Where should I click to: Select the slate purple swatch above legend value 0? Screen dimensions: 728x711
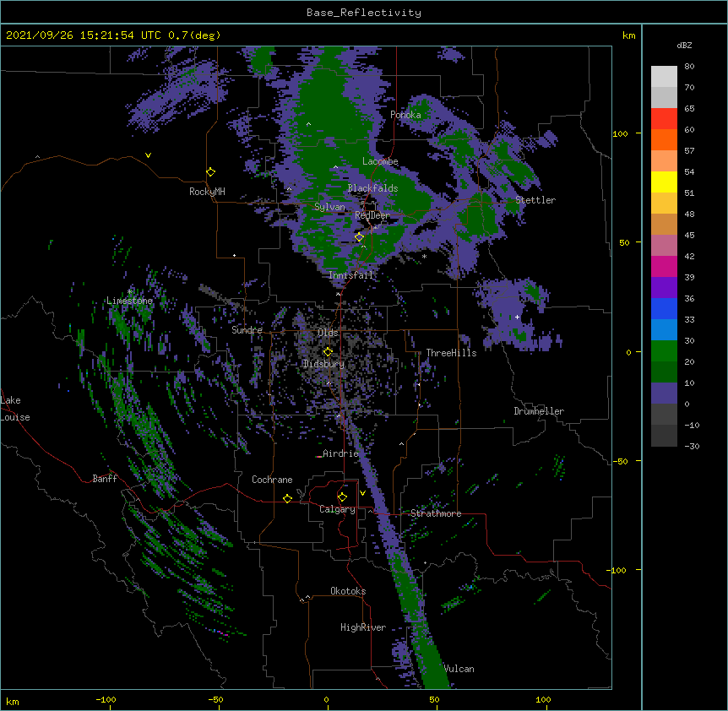coord(664,393)
